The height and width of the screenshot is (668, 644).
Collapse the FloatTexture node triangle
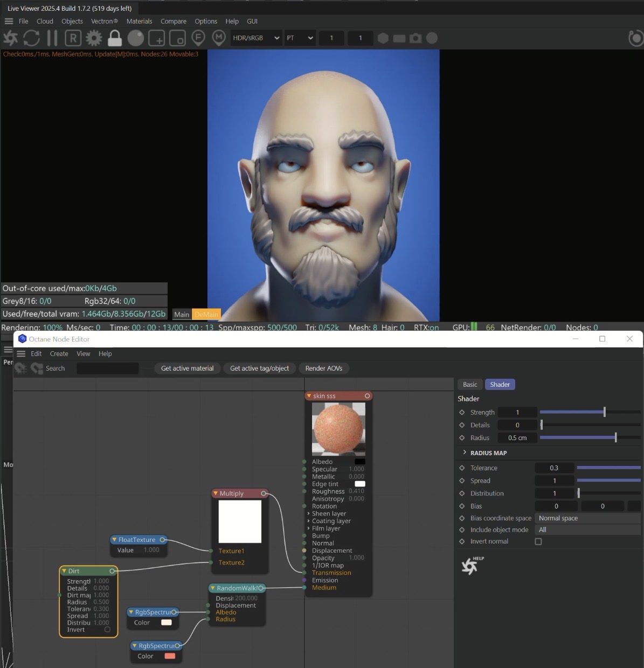coord(114,540)
